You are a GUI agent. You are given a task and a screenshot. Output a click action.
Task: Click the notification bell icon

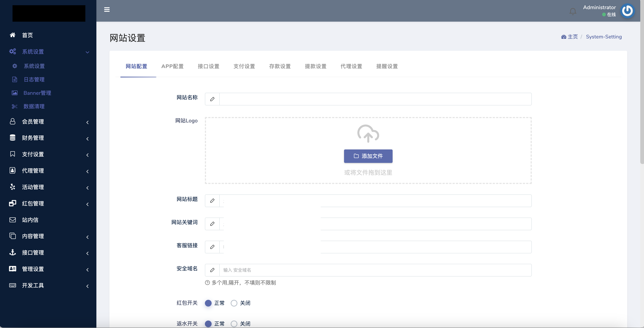click(x=572, y=11)
